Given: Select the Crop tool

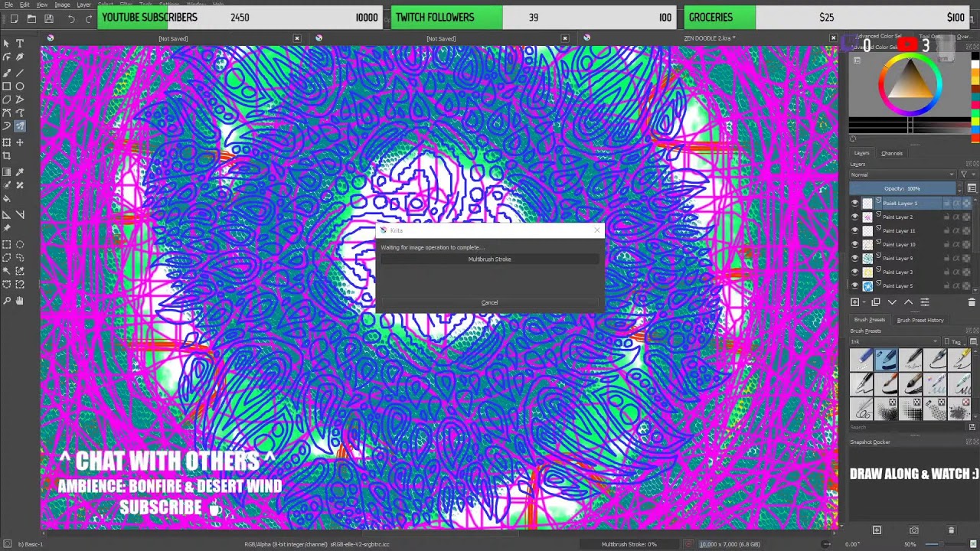Looking at the screenshot, I should click(x=7, y=156).
